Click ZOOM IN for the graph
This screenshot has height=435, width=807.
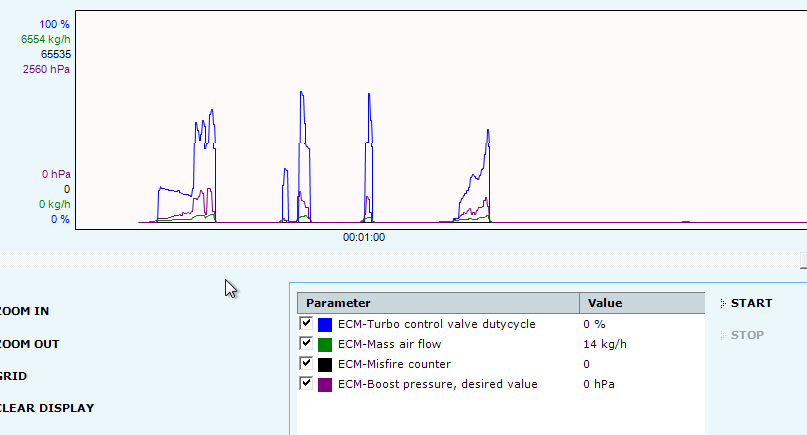pyautogui.click(x=24, y=311)
